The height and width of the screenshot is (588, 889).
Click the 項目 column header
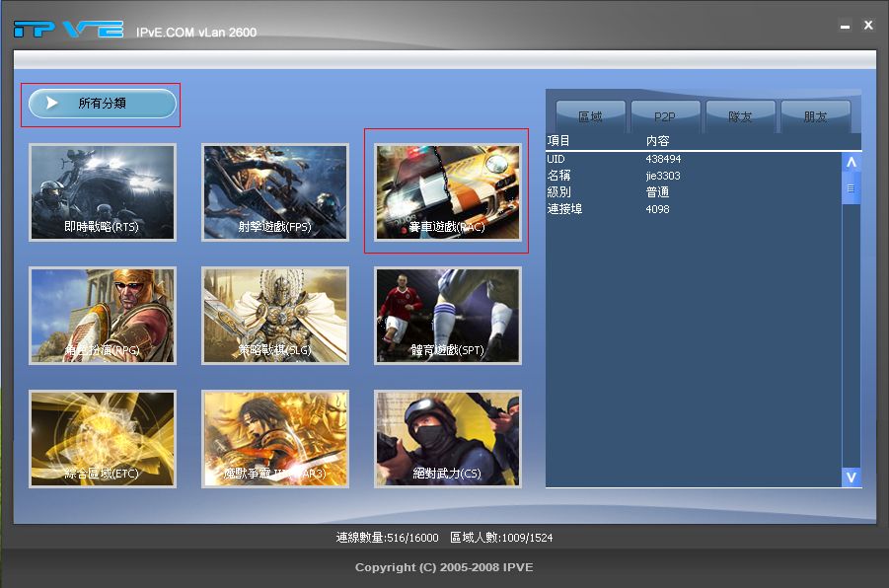558,141
